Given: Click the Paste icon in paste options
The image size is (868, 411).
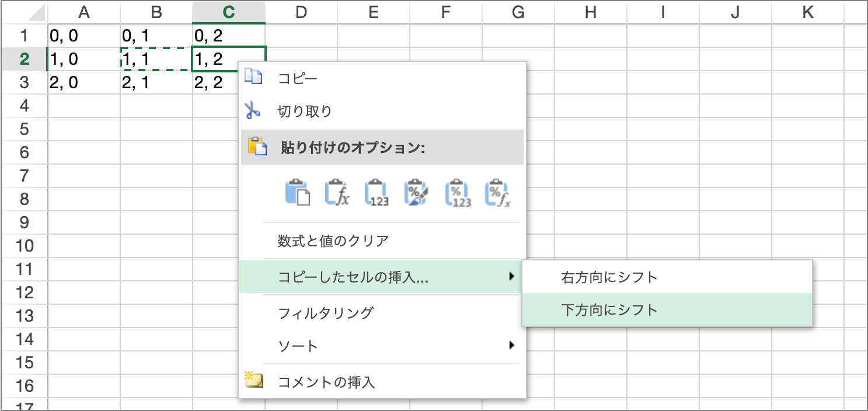Looking at the screenshot, I should 298,192.
